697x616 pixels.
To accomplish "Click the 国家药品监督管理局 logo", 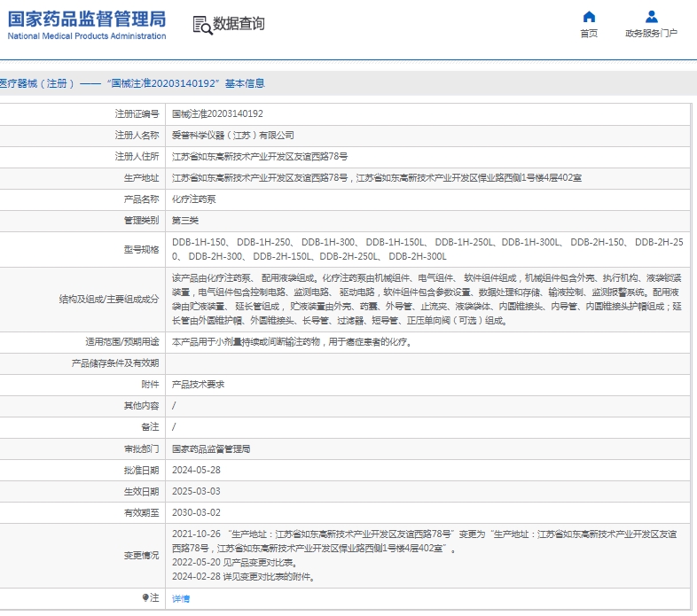I will 87,25.
